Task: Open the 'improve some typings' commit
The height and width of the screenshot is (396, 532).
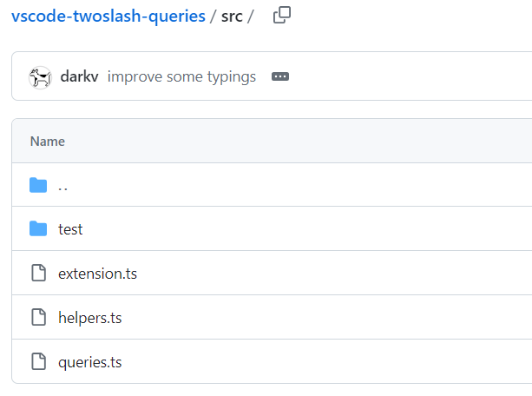Action: tap(181, 76)
